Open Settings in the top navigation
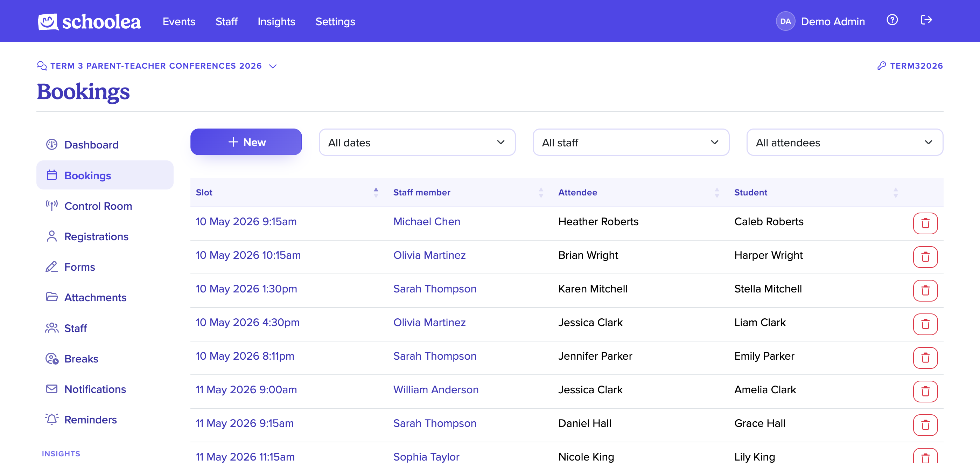The height and width of the screenshot is (463, 980). click(335, 22)
